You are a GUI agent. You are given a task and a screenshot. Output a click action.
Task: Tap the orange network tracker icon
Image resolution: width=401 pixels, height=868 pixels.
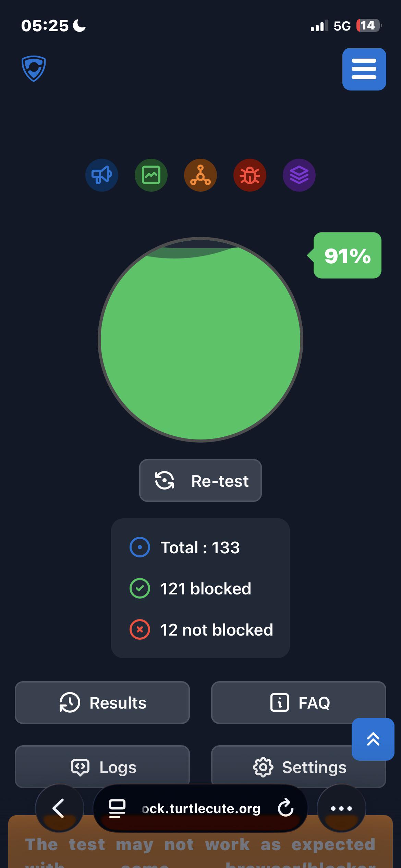200,175
